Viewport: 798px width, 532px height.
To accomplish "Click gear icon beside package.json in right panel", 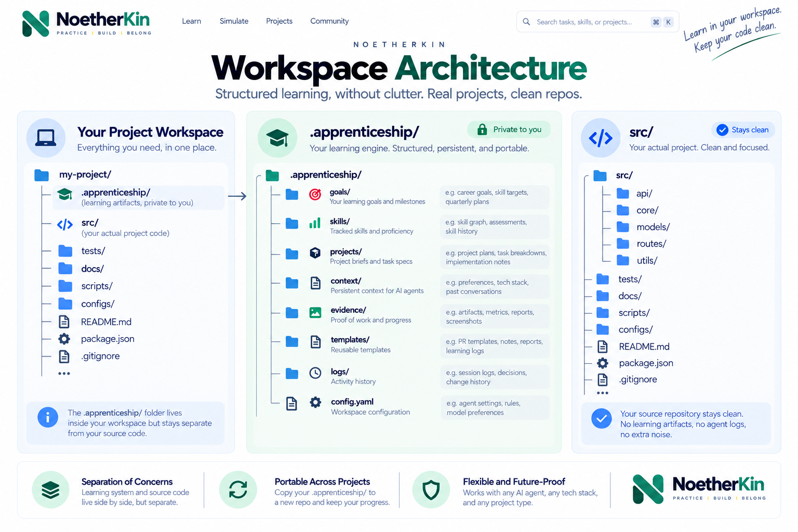I will tap(603, 363).
